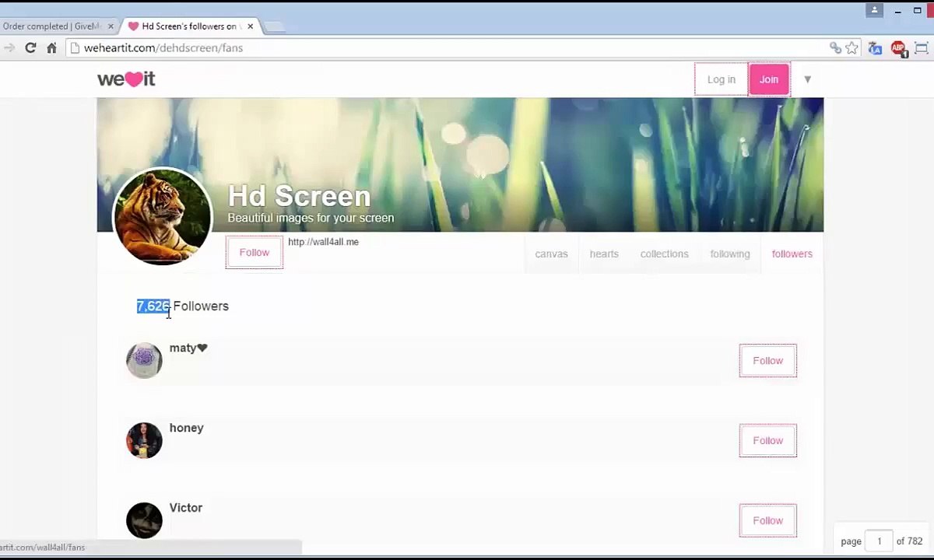
Task: Open a new browser tab
Action: tap(274, 26)
